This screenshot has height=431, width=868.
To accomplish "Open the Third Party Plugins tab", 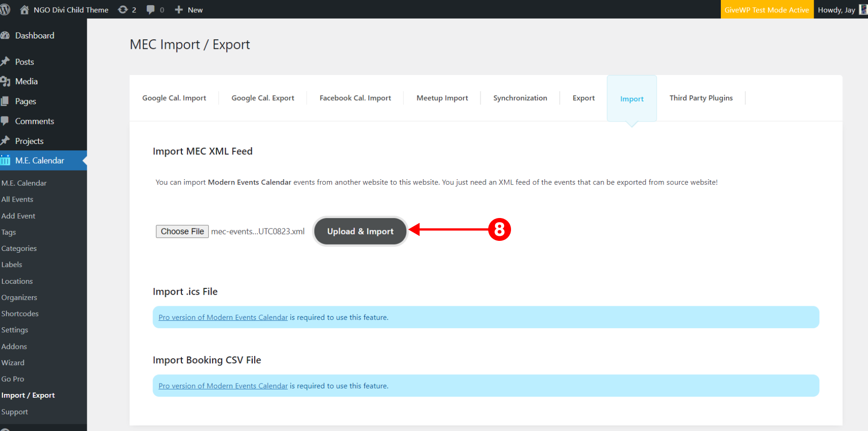I will 701,98.
